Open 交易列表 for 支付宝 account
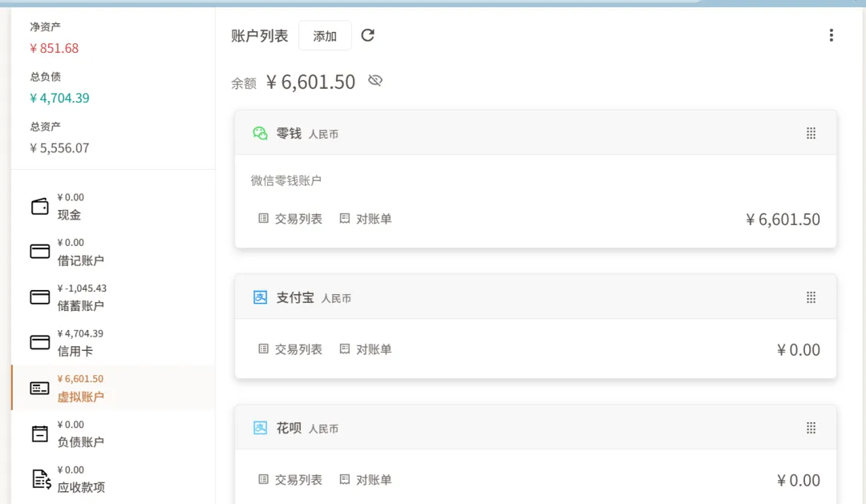Image resolution: width=866 pixels, height=504 pixels. pos(290,349)
